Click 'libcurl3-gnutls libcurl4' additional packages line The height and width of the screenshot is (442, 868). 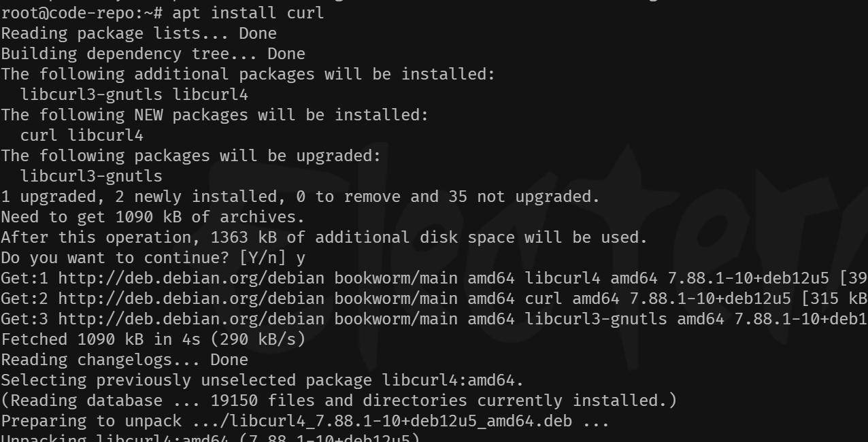point(134,95)
